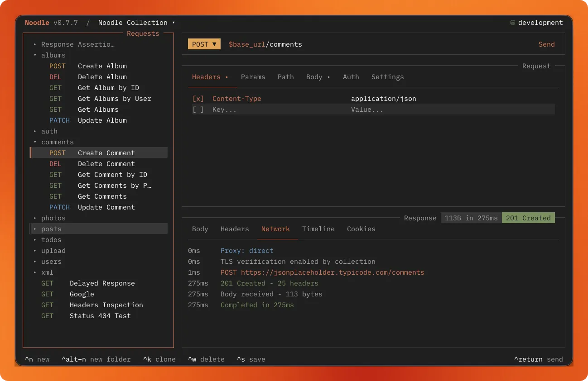Click the 201 Created status badge
This screenshot has width=588, height=381.
(x=528, y=218)
